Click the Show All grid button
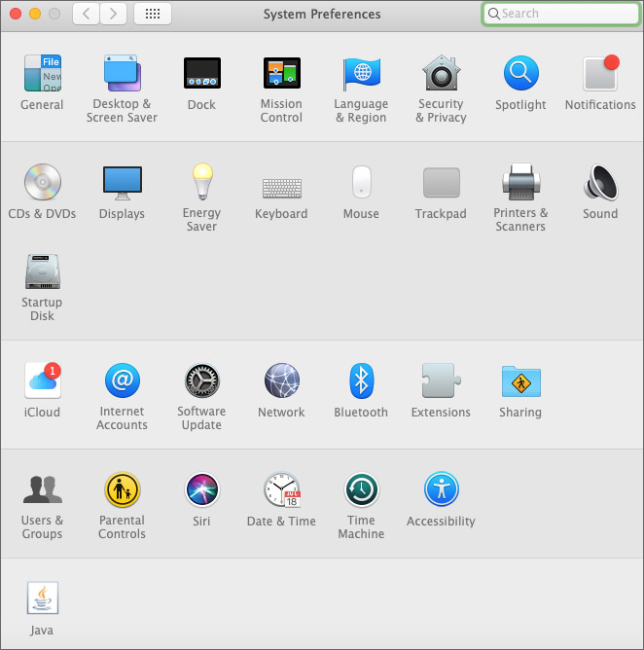 [153, 14]
